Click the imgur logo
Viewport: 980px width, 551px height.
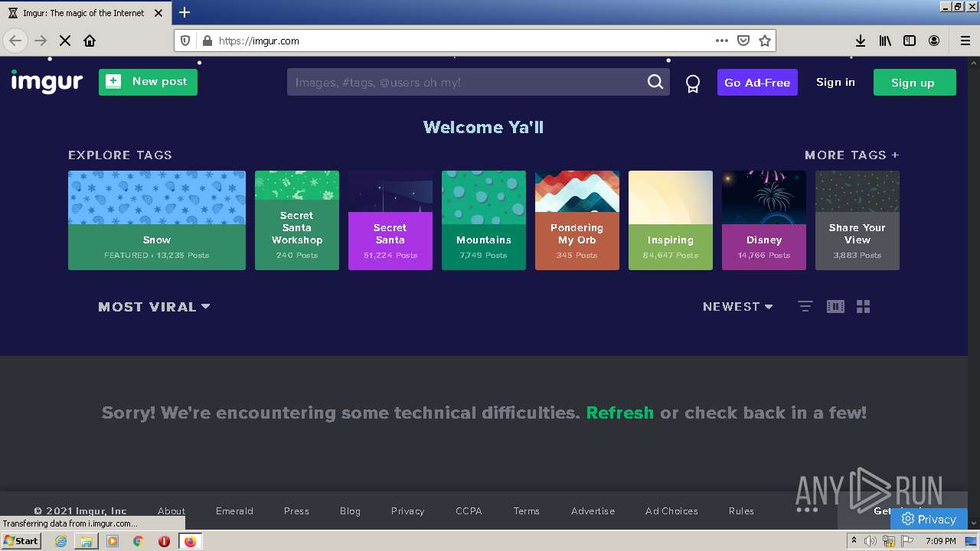[47, 82]
